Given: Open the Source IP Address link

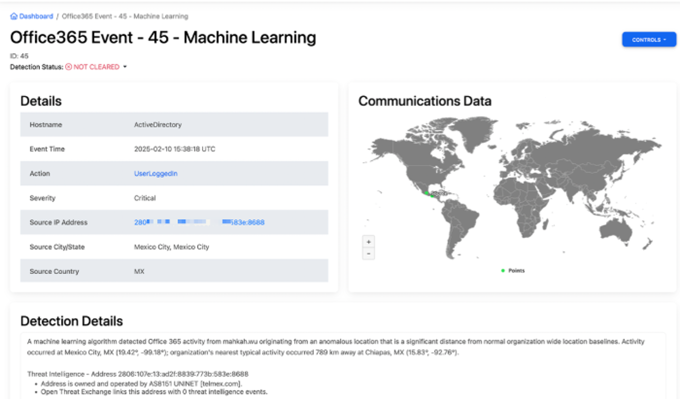Looking at the screenshot, I should pyautogui.click(x=199, y=222).
